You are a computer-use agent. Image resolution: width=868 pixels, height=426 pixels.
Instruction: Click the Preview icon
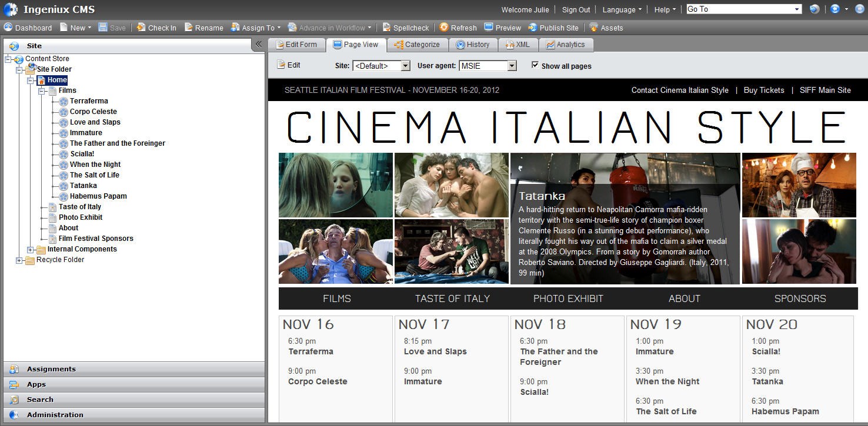pos(489,27)
